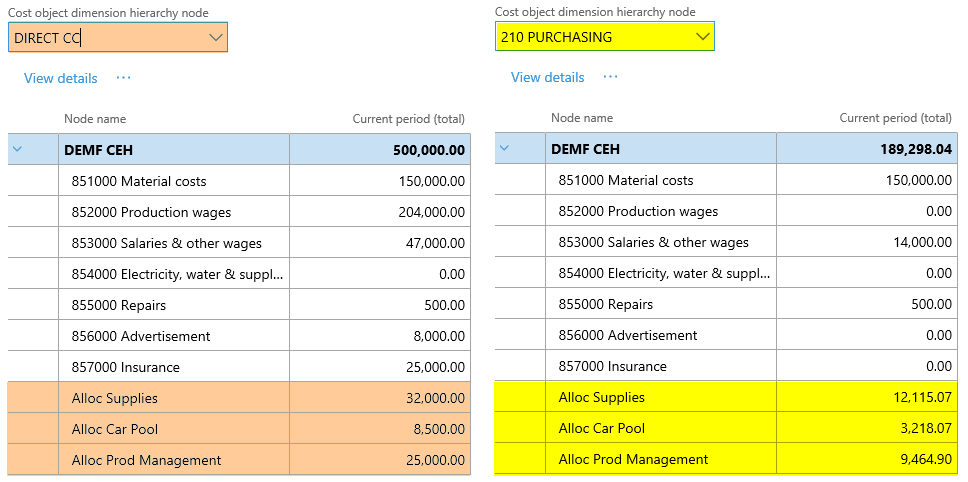This screenshot has height=482, width=968.
Task: Collapse the DEMF CEH node in left grid
Action: [x=17, y=150]
